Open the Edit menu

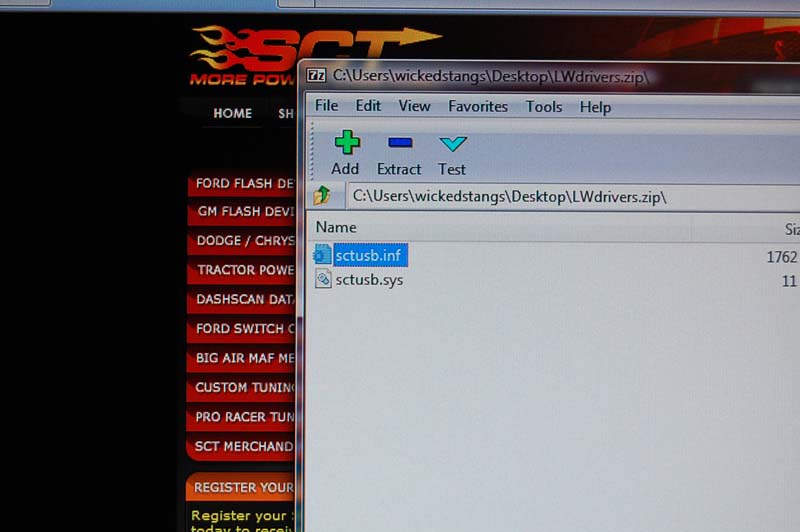tap(368, 106)
